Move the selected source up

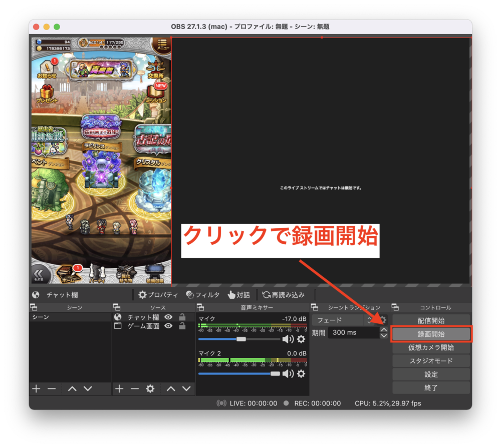pos(171,388)
